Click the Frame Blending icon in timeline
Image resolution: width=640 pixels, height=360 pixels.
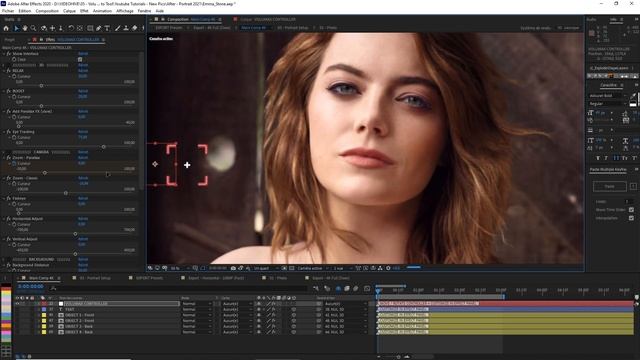pos(347,289)
